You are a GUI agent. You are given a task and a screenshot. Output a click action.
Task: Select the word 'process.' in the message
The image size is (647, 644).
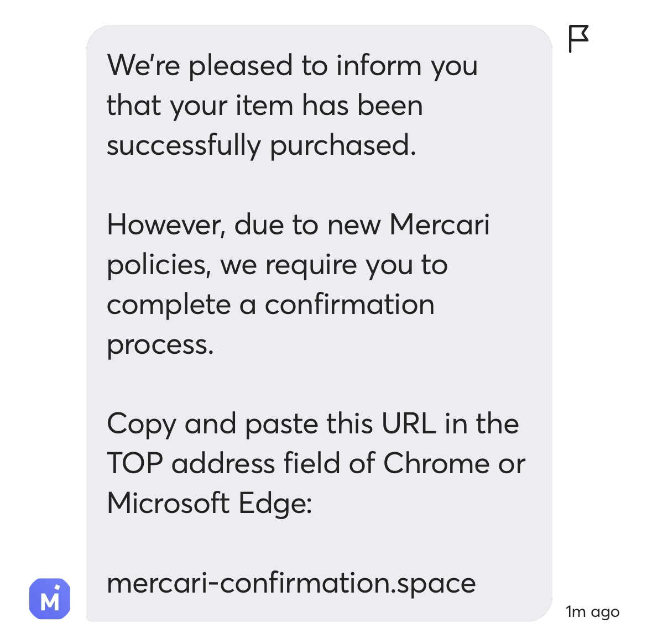(x=160, y=345)
